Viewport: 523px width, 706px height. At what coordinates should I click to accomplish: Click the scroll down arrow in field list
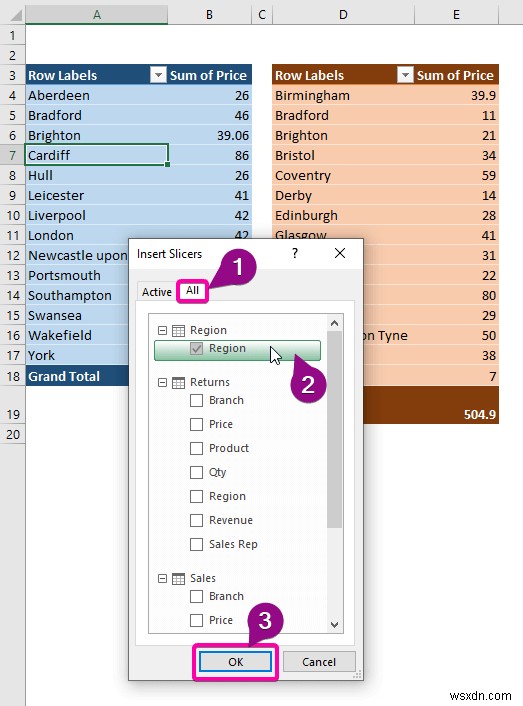point(334,625)
